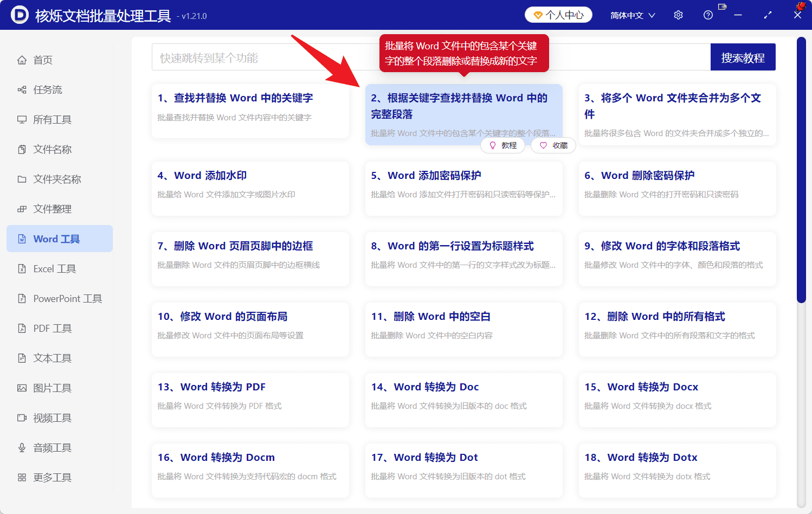
Task: Click the 搜索教程 button
Action: pyautogui.click(x=743, y=57)
